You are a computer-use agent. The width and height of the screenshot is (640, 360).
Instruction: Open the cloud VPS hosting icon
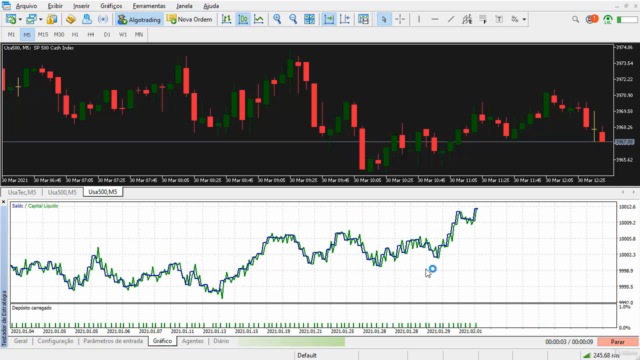point(87,19)
